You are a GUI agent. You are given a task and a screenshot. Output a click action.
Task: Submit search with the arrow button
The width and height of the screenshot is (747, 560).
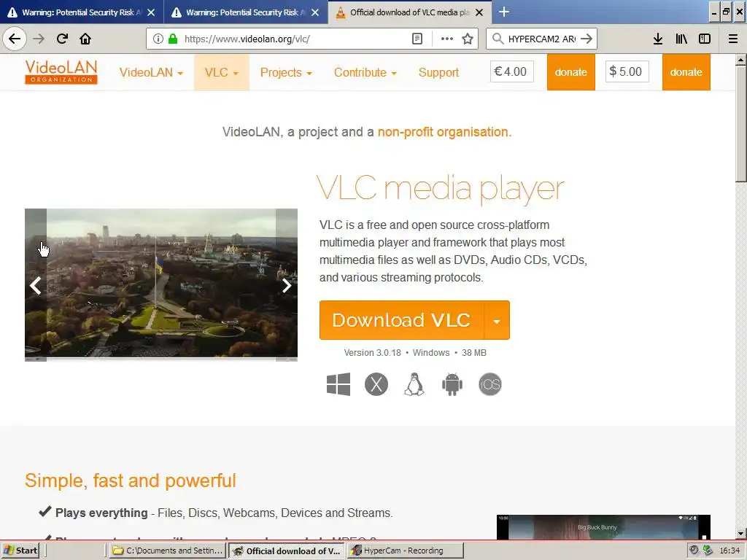coord(587,39)
